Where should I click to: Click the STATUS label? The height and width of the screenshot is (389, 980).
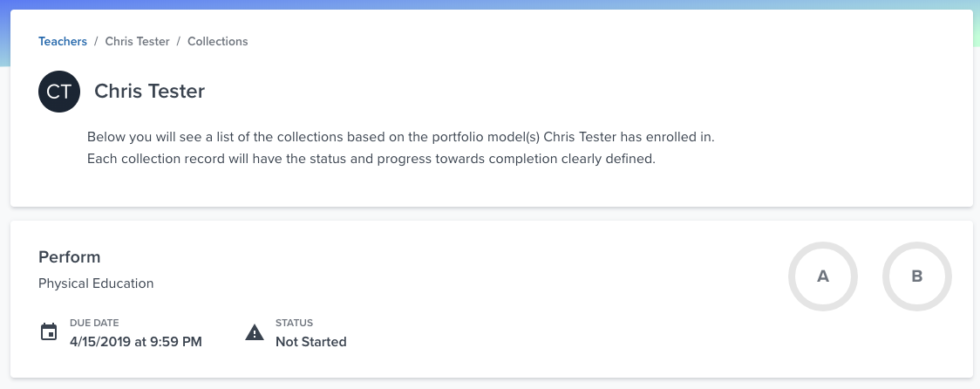(x=294, y=323)
